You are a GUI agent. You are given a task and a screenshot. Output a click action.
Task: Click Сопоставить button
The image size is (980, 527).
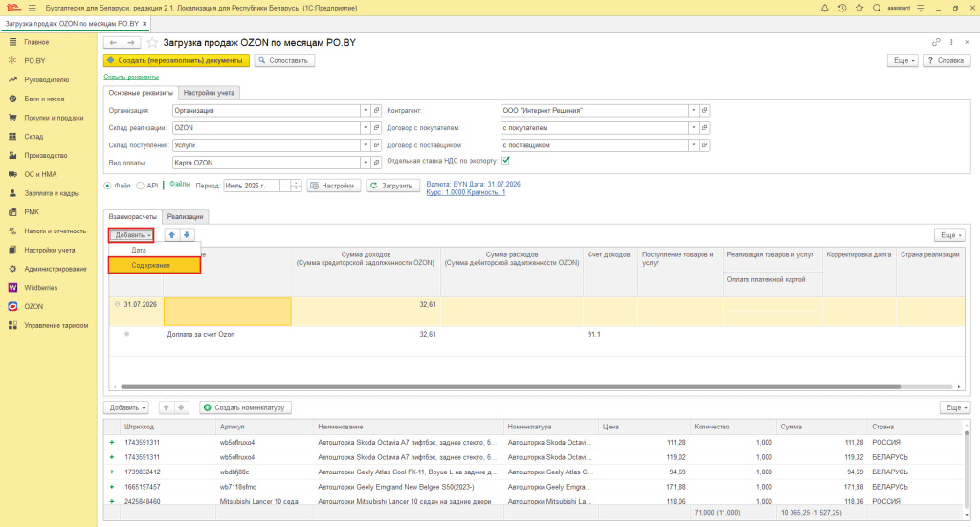[x=284, y=60]
